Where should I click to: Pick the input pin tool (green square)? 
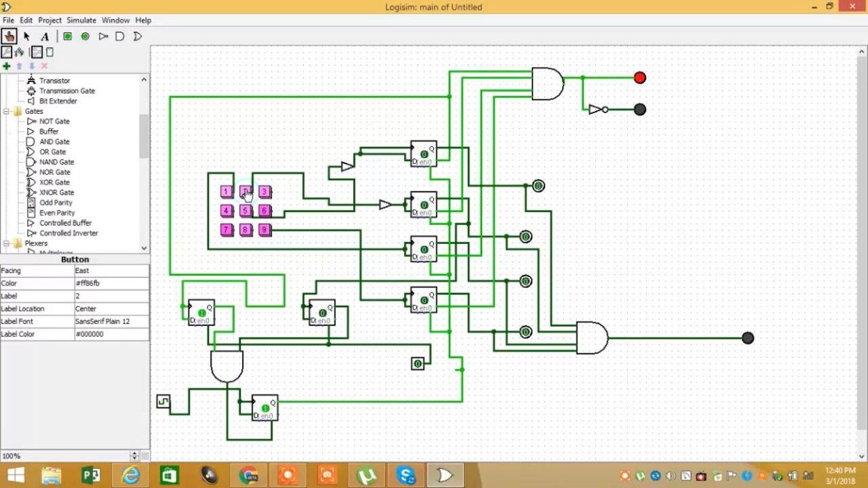click(67, 36)
